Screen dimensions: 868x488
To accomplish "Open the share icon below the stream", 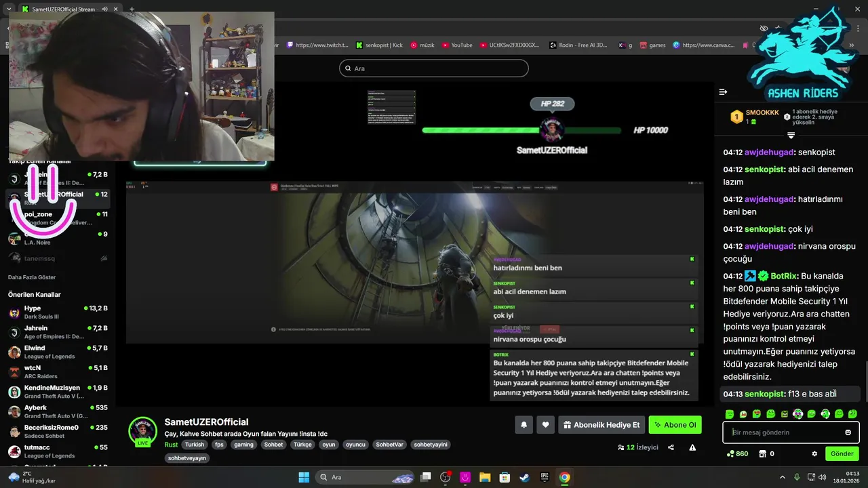I will [x=671, y=447].
